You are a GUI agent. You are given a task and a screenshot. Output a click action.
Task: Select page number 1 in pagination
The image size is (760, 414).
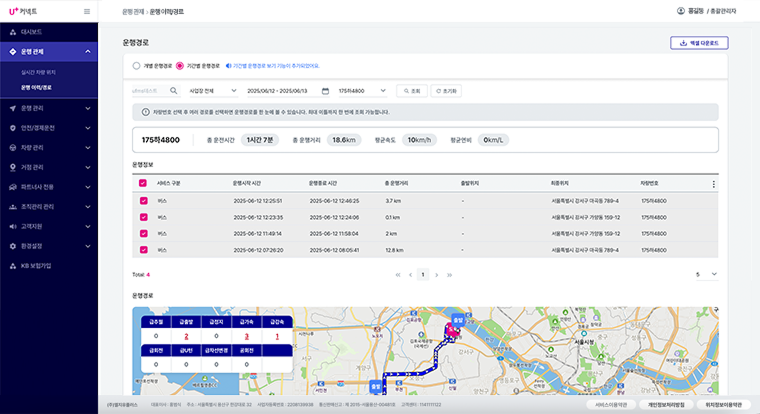pos(423,275)
